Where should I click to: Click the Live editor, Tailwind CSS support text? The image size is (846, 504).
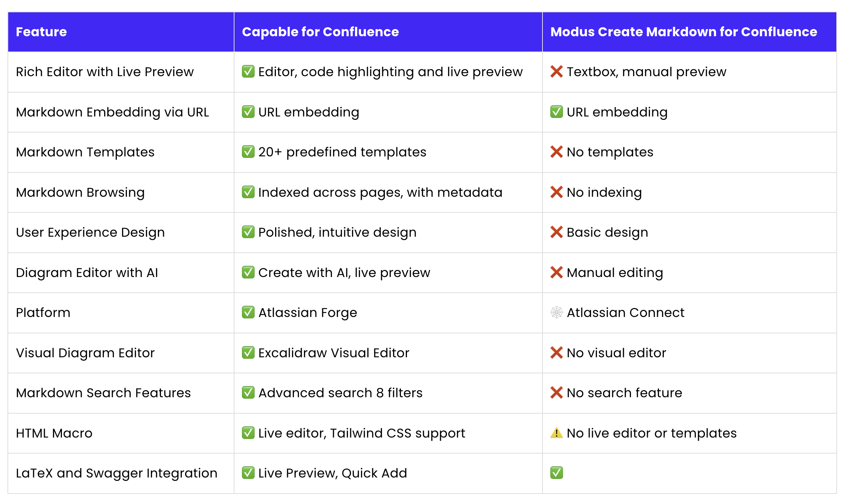coord(361,433)
